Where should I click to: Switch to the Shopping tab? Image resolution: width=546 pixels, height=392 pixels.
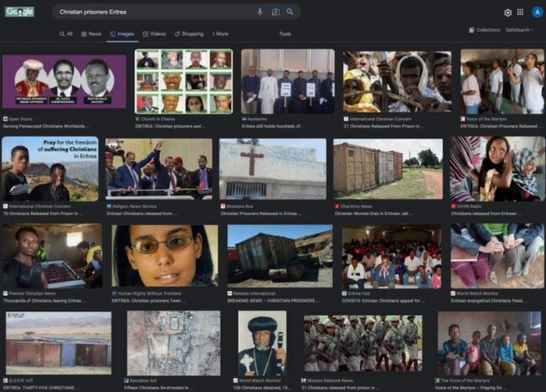[189, 34]
